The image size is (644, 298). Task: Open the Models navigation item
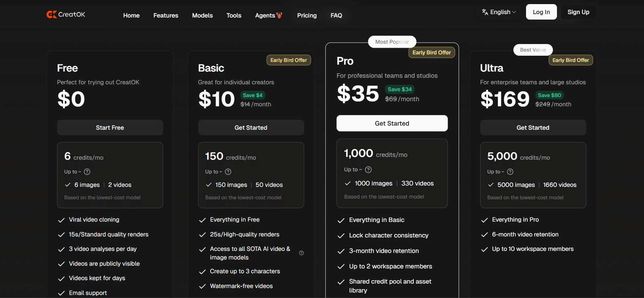pos(202,15)
